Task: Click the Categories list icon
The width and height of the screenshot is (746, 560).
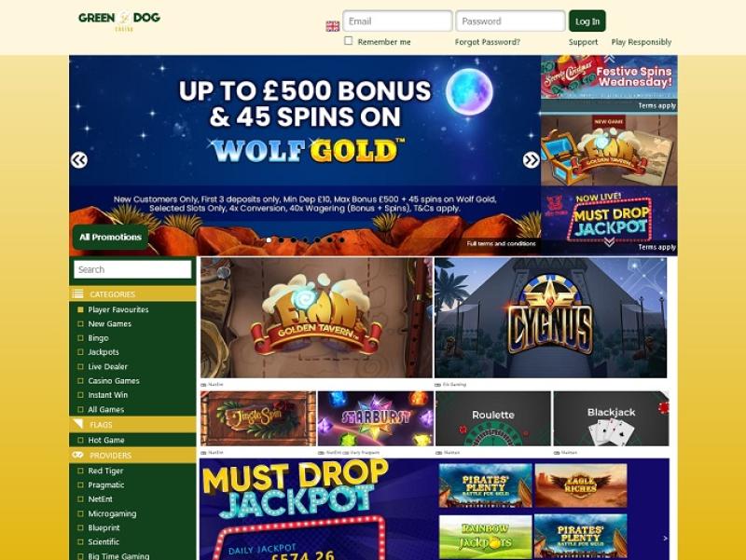Action: 77,294
